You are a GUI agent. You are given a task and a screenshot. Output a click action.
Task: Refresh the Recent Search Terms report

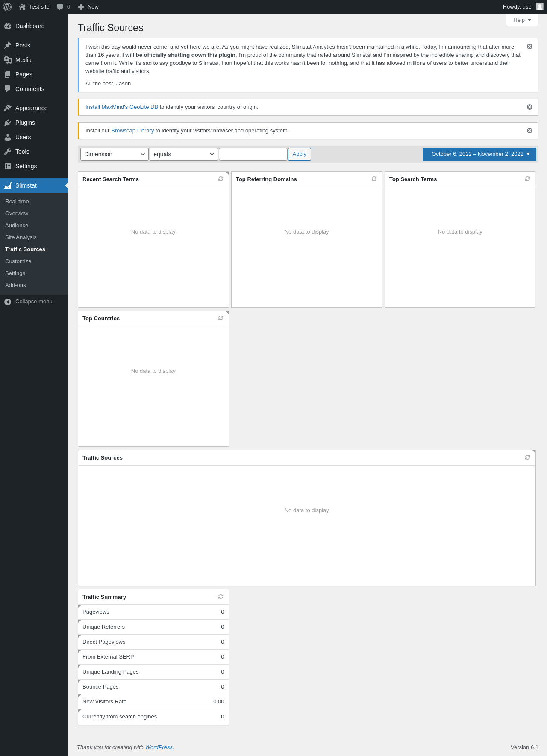[x=221, y=179]
